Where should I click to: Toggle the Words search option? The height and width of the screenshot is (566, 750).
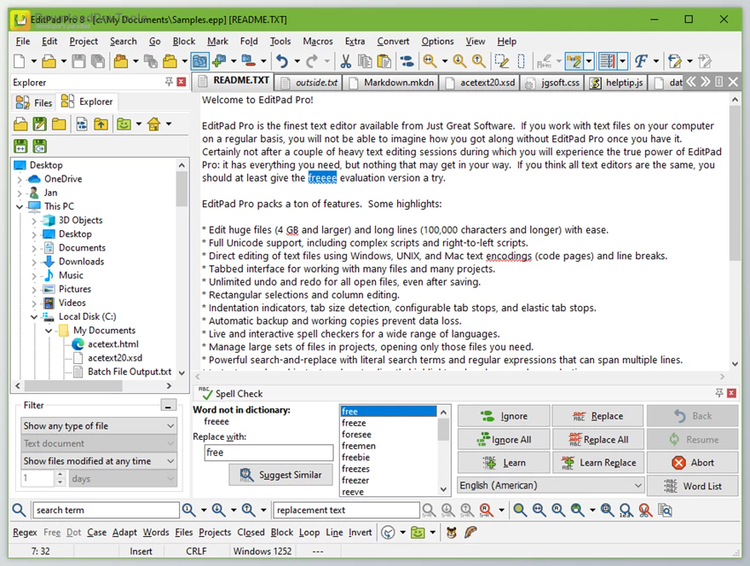coord(156,532)
